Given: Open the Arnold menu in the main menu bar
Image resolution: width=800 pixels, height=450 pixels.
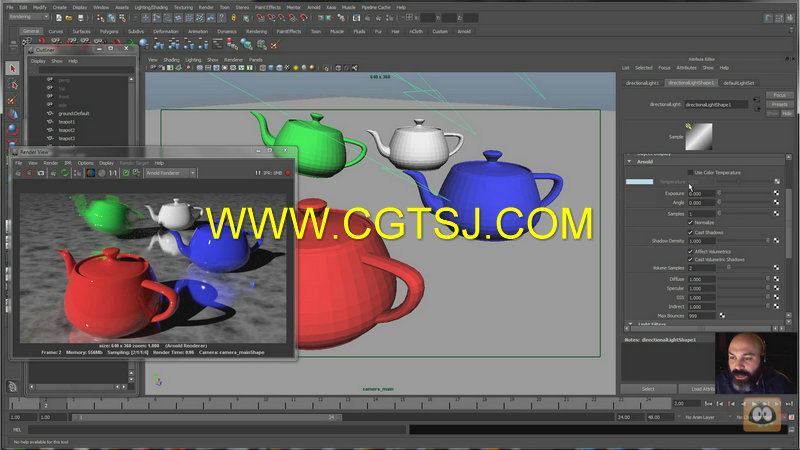Looking at the screenshot, I should (x=313, y=7).
